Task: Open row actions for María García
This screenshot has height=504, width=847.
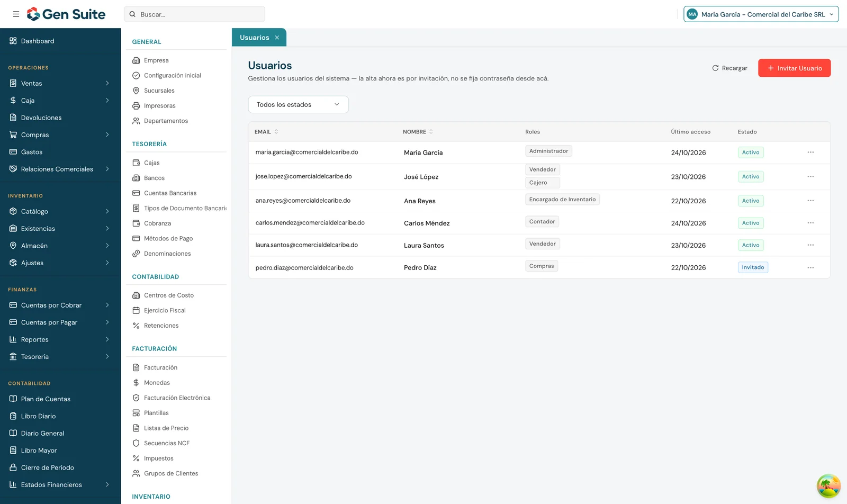Action: coord(810,152)
